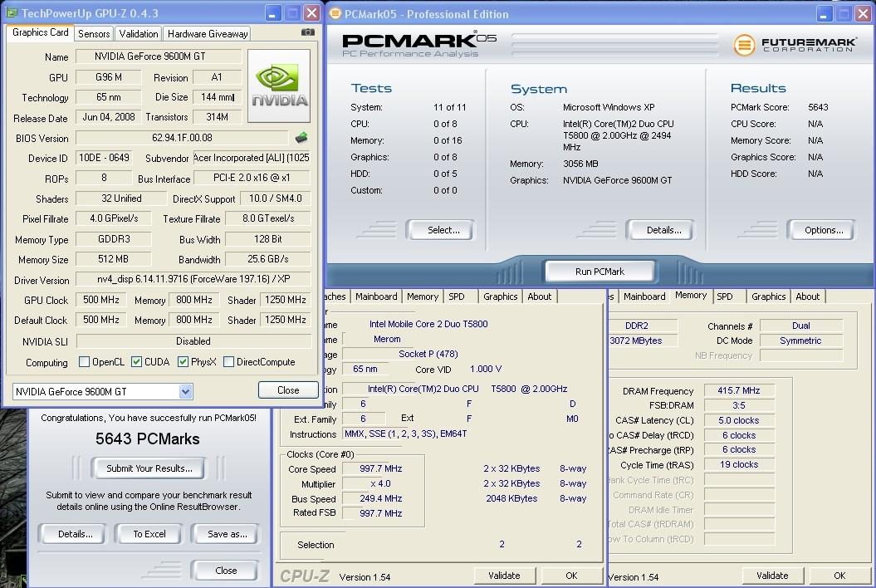Select Memory tab in right CPU-Z window

[691, 295]
